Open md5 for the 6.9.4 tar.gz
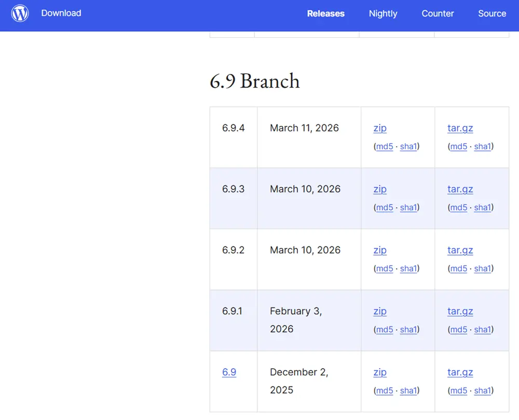 click(459, 147)
